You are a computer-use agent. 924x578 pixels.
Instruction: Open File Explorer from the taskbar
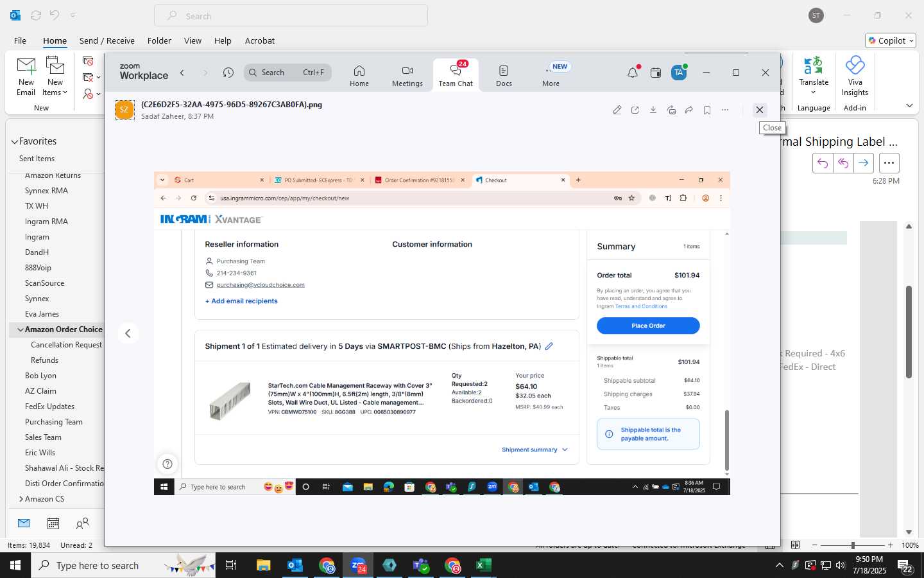point(264,565)
